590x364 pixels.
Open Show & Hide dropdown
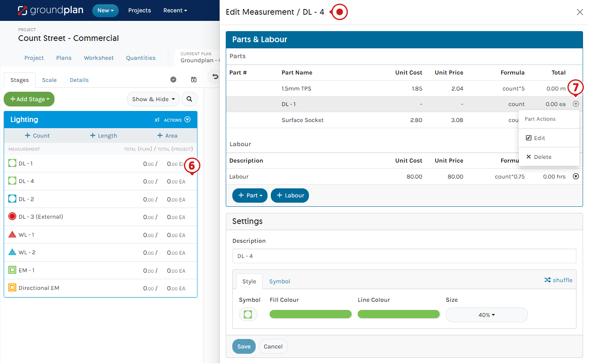point(153,99)
